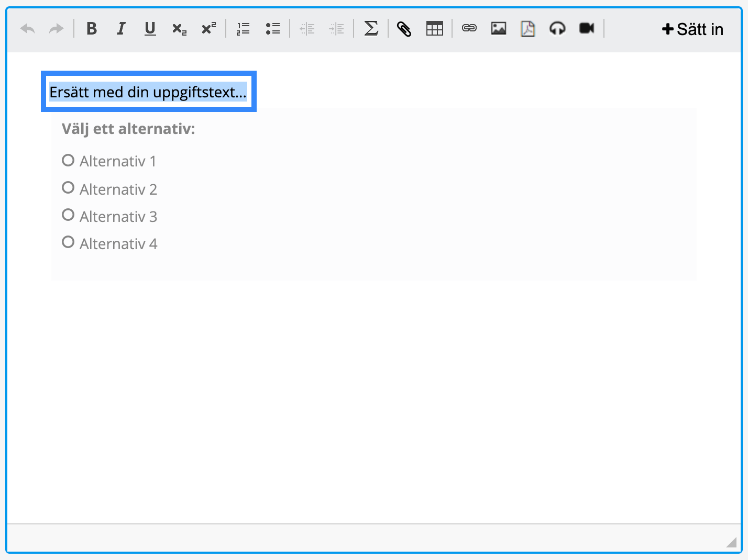Select the Alternativ 1 radio button
The width and height of the screenshot is (748, 560).
[68, 160]
